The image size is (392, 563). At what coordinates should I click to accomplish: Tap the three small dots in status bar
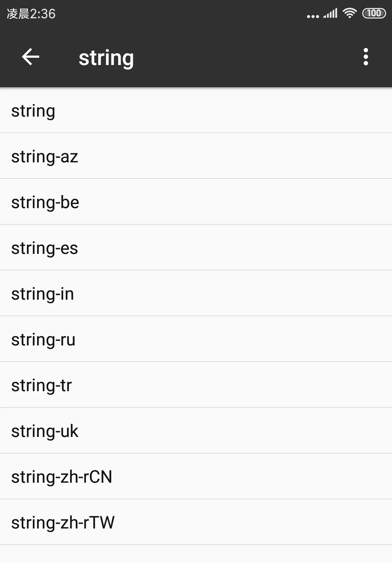(x=313, y=16)
